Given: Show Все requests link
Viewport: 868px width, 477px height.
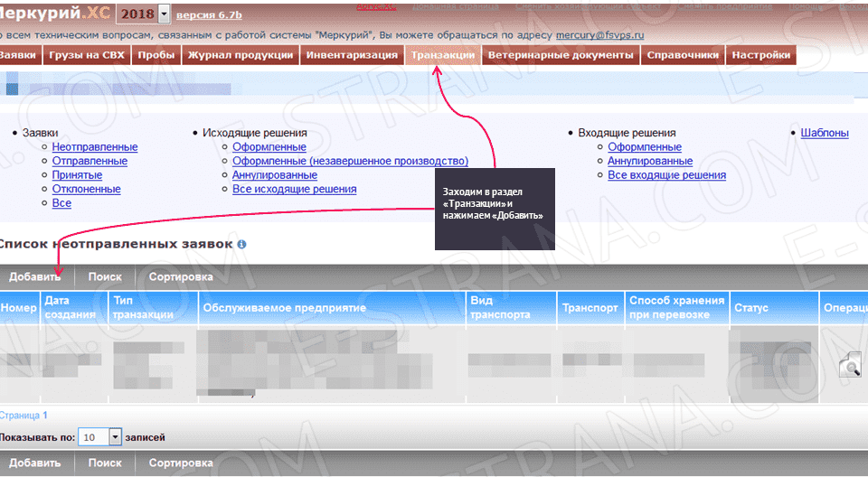Looking at the screenshot, I should click(61, 202).
